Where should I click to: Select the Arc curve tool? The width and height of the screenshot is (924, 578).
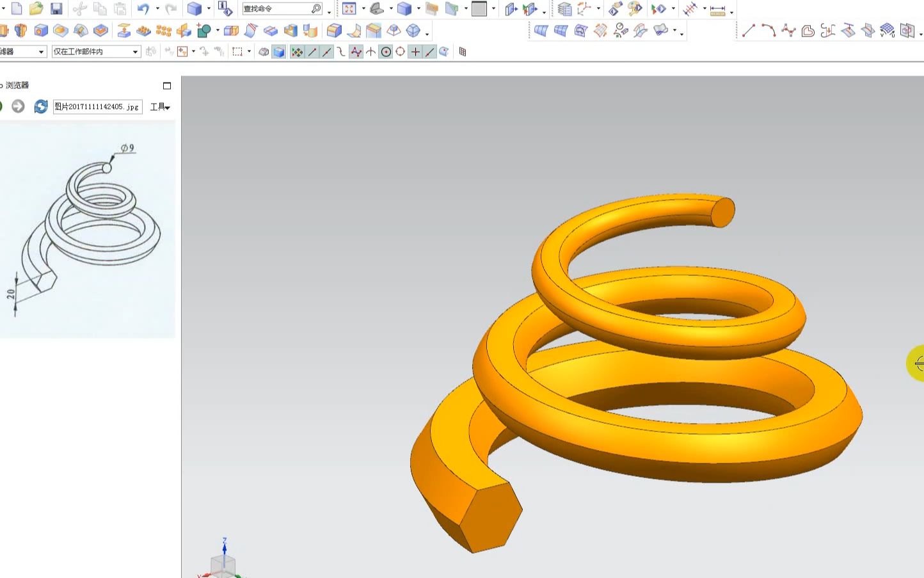769,31
